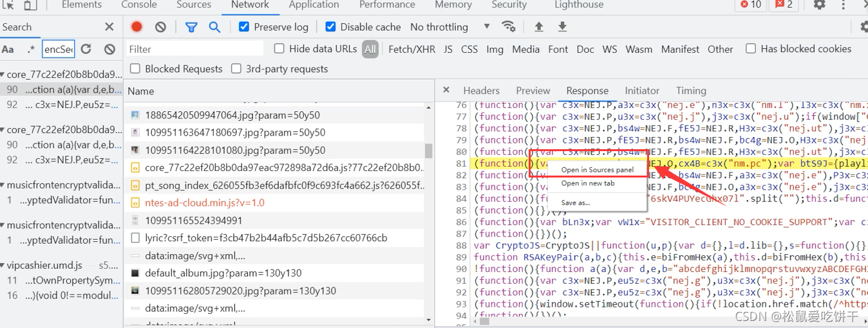This screenshot has width=868, height=328.
Task: Enable the Has blocked cookies checkbox
Action: tap(750, 48)
